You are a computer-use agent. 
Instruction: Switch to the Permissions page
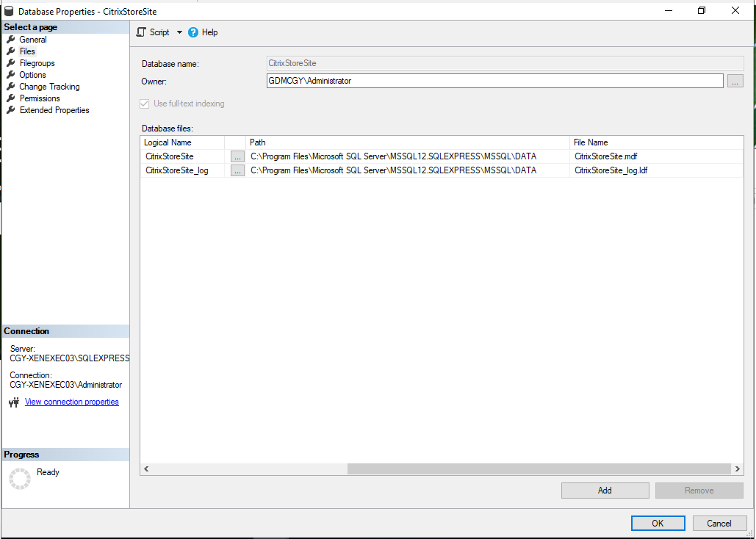pos(40,98)
